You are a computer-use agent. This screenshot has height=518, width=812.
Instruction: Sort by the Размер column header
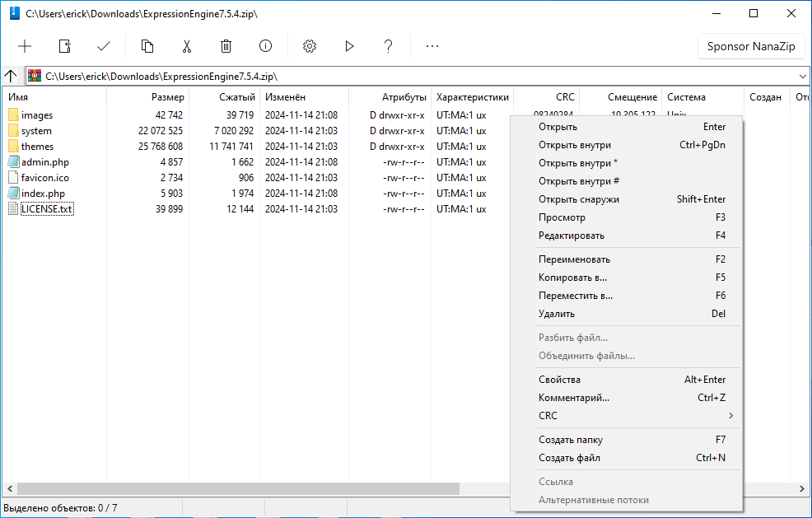click(x=148, y=97)
